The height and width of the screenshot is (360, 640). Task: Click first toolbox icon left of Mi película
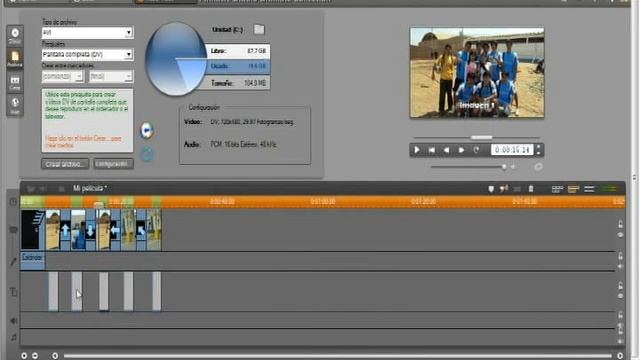31,189
